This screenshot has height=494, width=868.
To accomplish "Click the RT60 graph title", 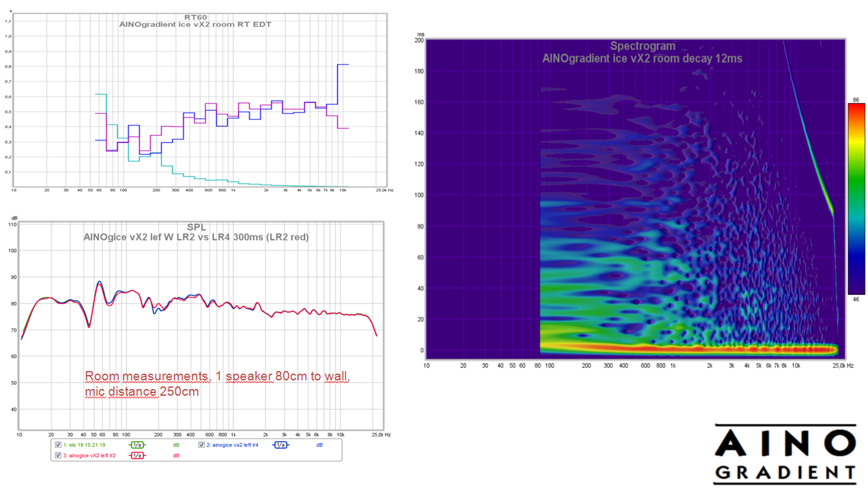I will coord(195,17).
